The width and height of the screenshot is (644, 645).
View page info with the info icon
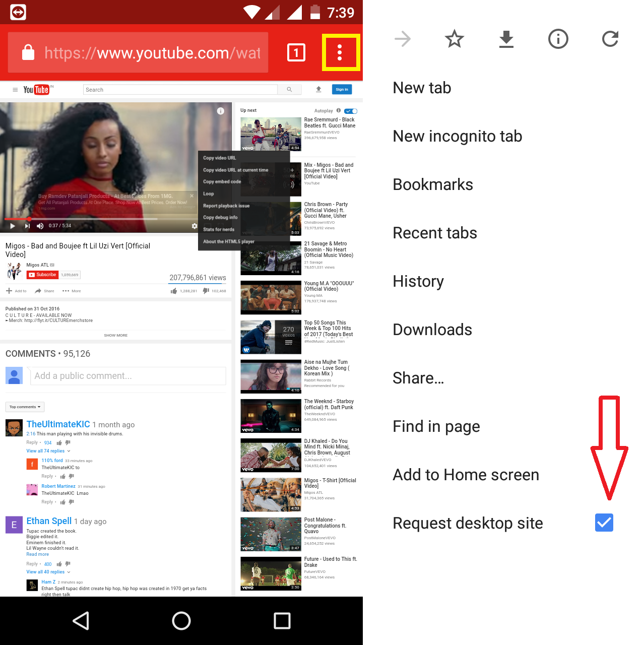pyautogui.click(x=558, y=39)
